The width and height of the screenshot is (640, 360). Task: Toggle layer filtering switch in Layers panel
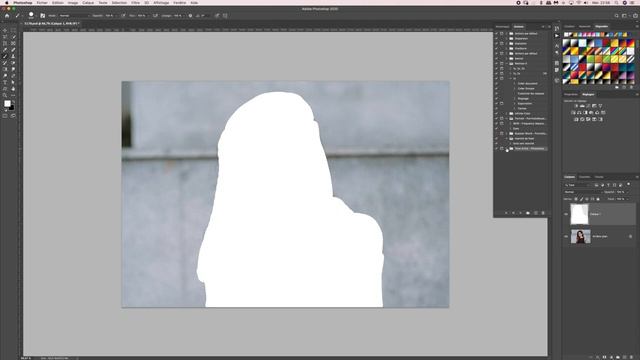point(629,184)
